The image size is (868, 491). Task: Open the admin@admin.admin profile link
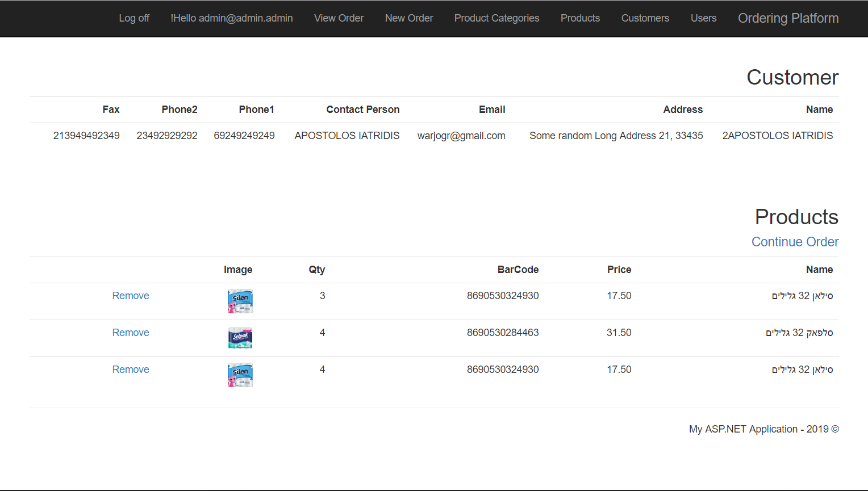pos(231,18)
